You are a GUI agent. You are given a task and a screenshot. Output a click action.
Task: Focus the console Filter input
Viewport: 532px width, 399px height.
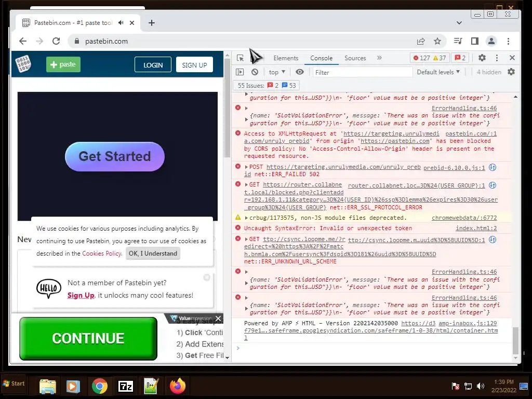(362, 72)
